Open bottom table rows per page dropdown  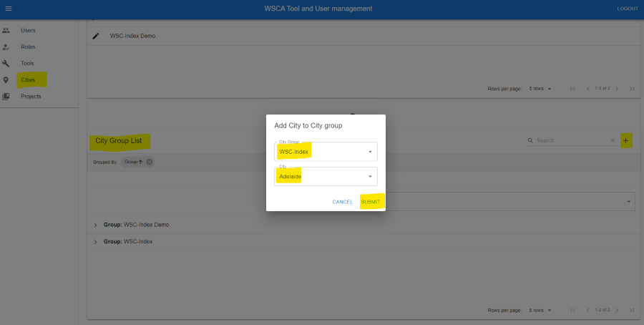click(x=540, y=310)
